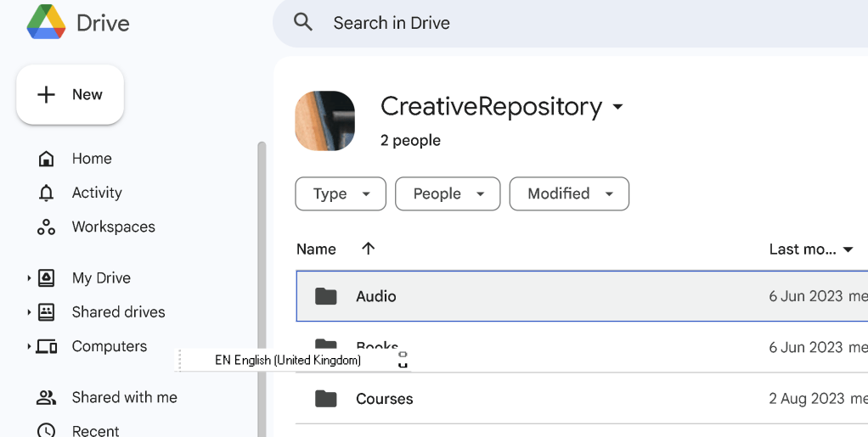The height and width of the screenshot is (437, 868).
Task: Open Shared drives in the sidebar
Action: [118, 312]
